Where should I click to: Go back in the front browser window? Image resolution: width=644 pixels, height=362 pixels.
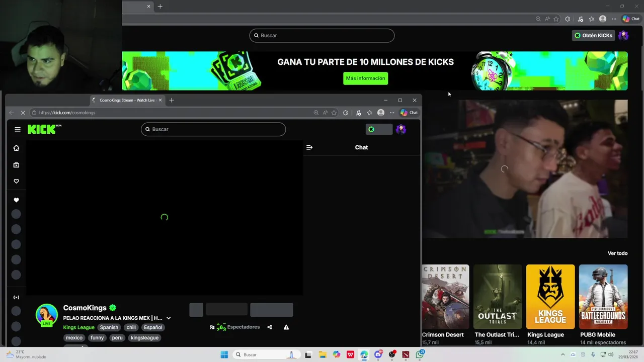11,113
